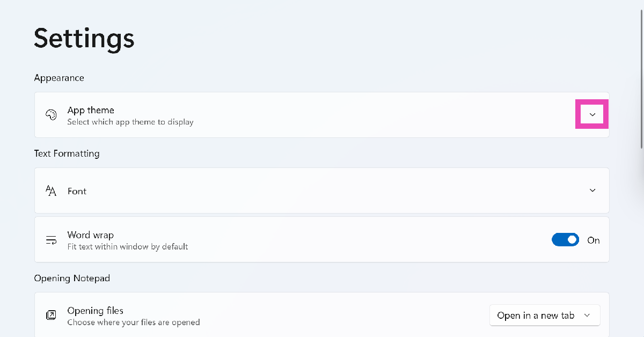Click the Word wrap icon
Image resolution: width=644 pixels, height=337 pixels.
(x=51, y=240)
